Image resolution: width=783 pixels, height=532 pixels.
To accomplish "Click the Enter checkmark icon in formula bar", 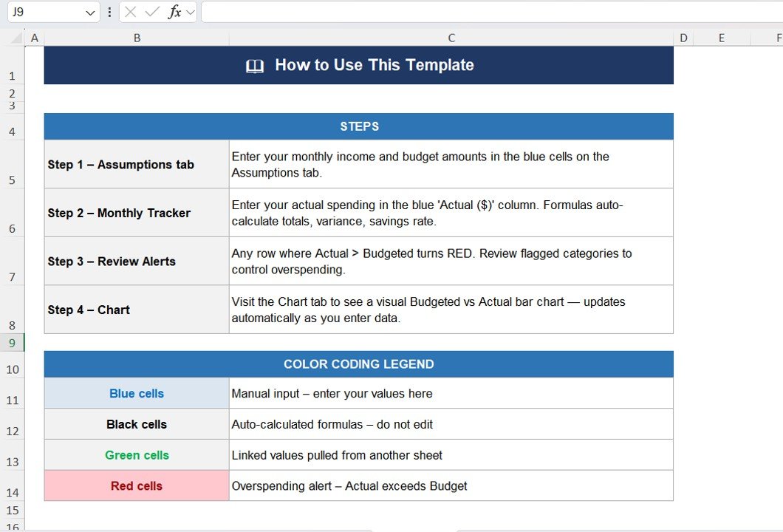I will click(x=152, y=12).
